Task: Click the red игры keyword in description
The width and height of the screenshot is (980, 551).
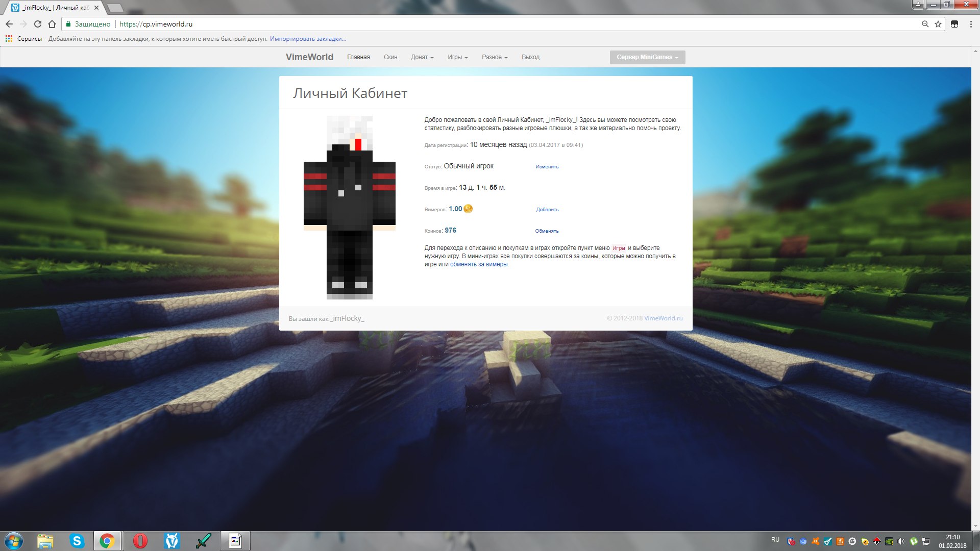Action: pyautogui.click(x=619, y=248)
